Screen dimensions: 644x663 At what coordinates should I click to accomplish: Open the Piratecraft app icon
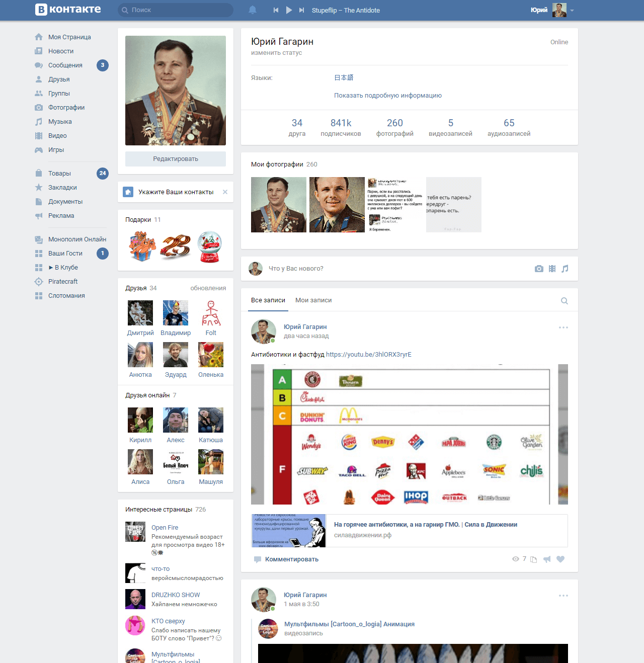pos(39,282)
